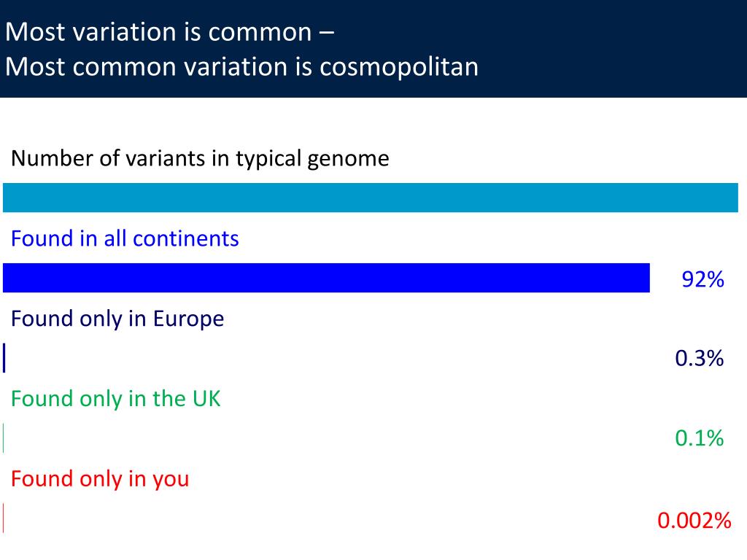This screenshot has width=747, height=560.
Task: Select the thin red 'only in you' bar
Action: pyautogui.click(x=4, y=518)
